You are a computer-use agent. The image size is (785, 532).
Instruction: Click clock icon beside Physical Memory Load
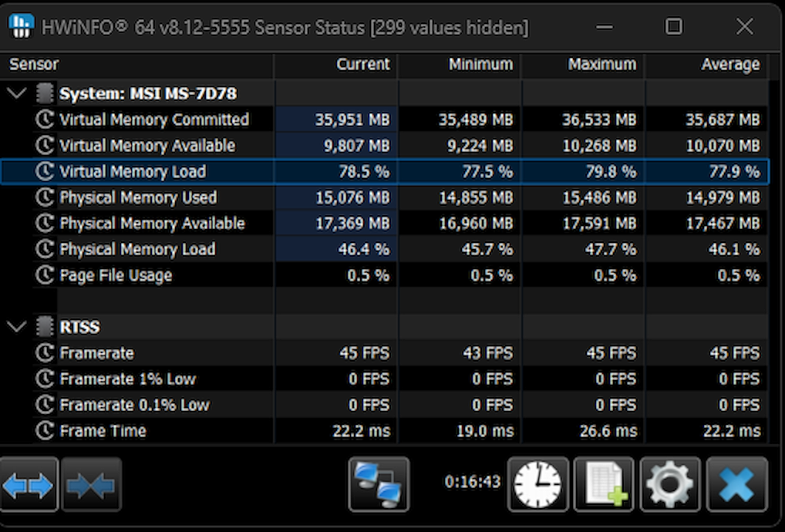pos(45,249)
